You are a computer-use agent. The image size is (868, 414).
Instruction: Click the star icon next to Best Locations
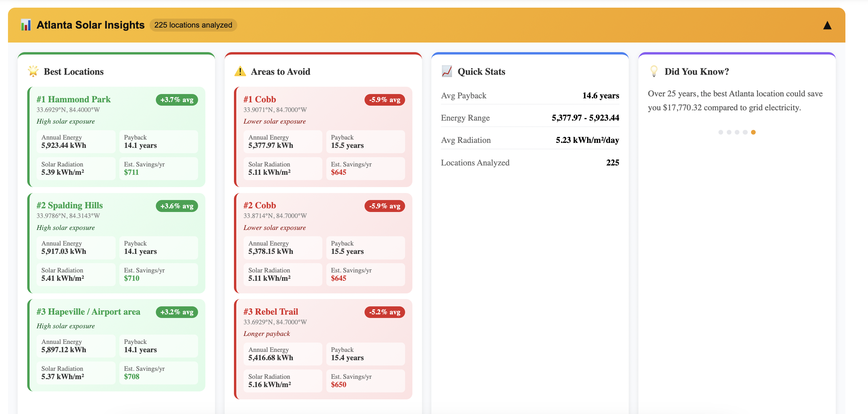pyautogui.click(x=33, y=71)
